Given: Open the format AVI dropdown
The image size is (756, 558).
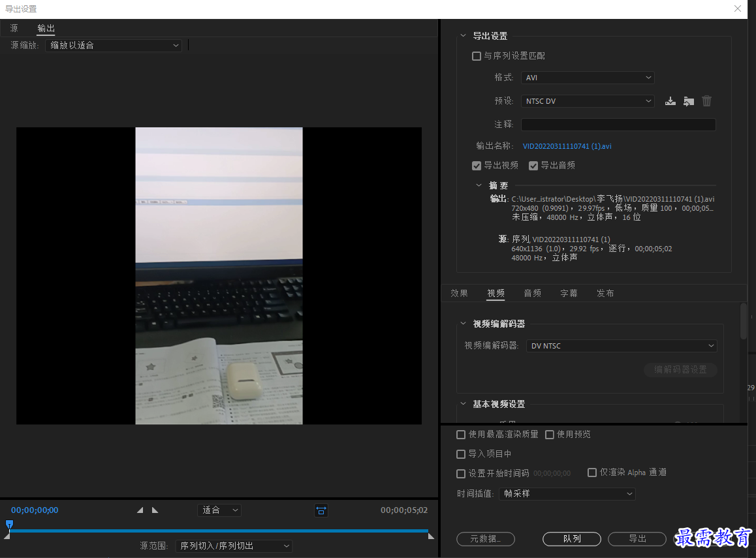Looking at the screenshot, I should point(588,78).
